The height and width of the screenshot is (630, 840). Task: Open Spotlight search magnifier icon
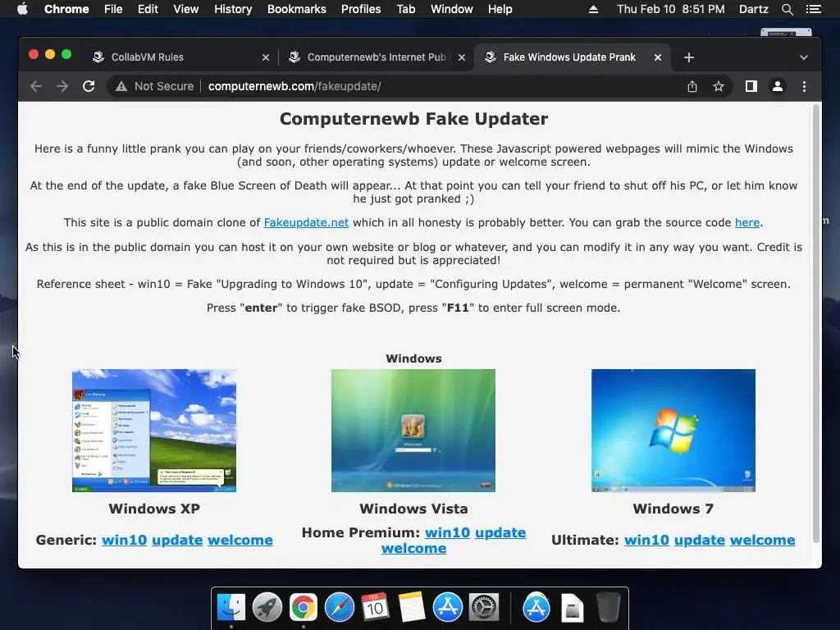787,9
